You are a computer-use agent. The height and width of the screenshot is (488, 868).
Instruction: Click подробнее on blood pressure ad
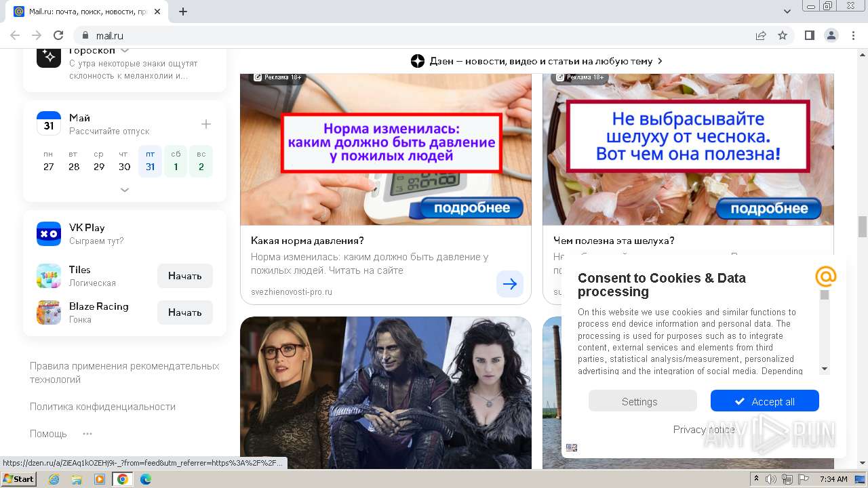pos(471,208)
